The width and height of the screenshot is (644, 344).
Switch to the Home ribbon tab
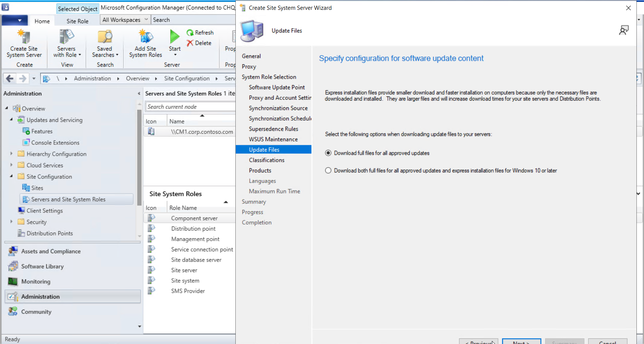coord(42,21)
